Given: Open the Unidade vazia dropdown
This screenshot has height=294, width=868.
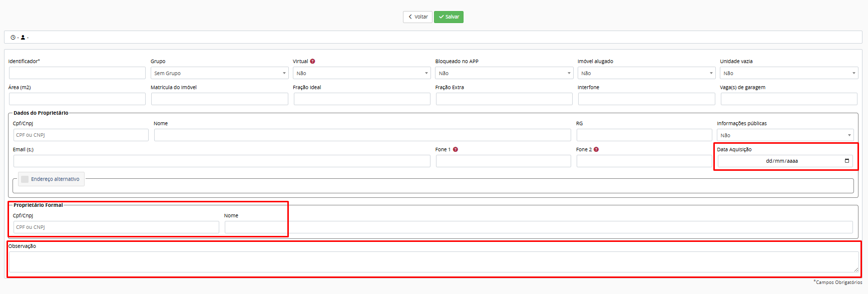Looking at the screenshot, I should tap(789, 73).
